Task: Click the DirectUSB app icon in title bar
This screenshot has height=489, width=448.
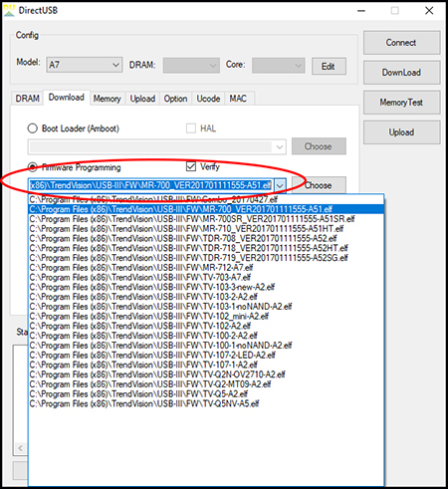Action: coord(9,11)
